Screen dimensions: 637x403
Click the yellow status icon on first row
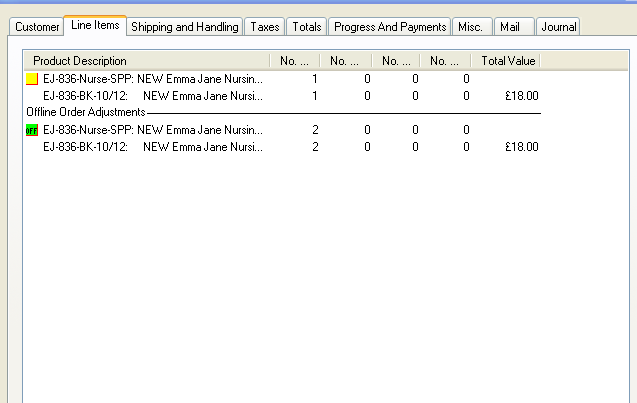click(31, 78)
